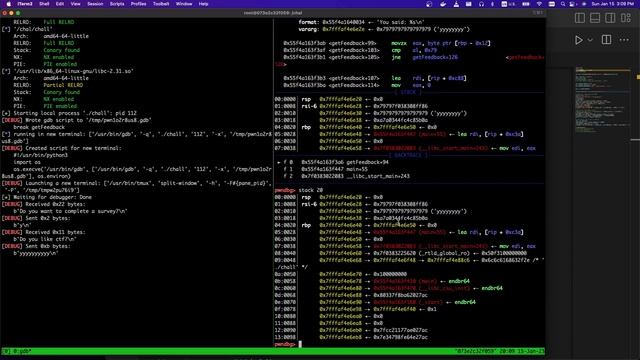Click the 'movzx eax, byte ptr' instruction
The height and width of the screenshot is (360, 640).
(387, 43)
